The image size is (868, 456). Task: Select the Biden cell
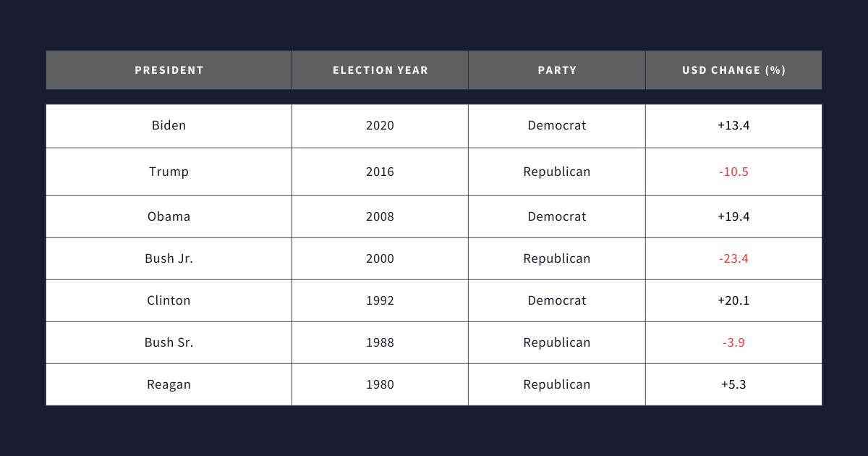pyautogui.click(x=169, y=125)
